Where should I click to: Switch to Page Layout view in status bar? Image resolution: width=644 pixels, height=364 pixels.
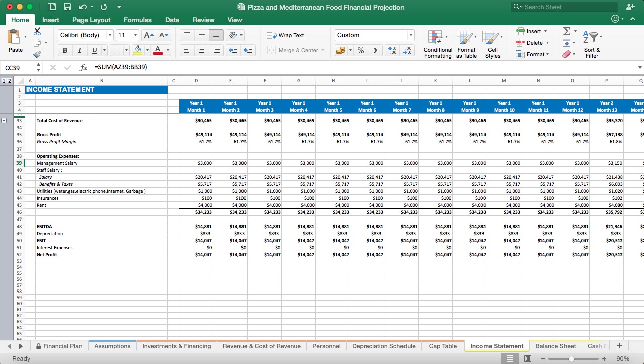pyautogui.click(x=528, y=358)
